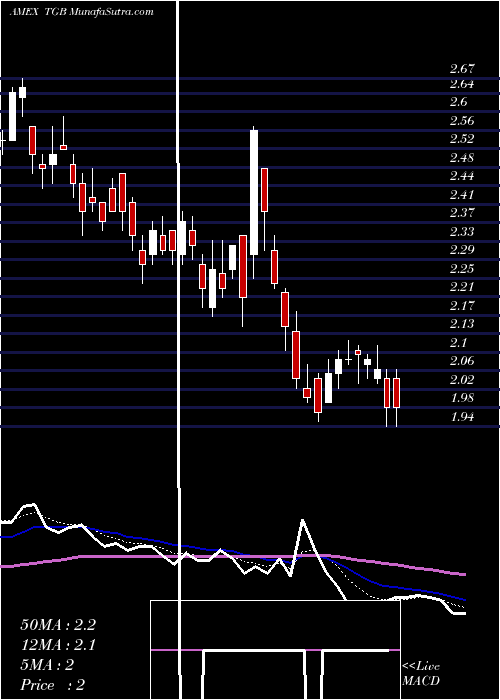This screenshot has height=700, width=500.
Task: Click the last red candlestick on the right
Action: pyautogui.click(x=396, y=393)
